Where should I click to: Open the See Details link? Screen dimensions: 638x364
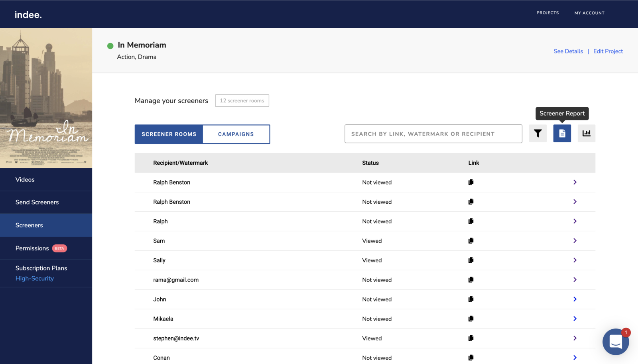[x=568, y=51]
